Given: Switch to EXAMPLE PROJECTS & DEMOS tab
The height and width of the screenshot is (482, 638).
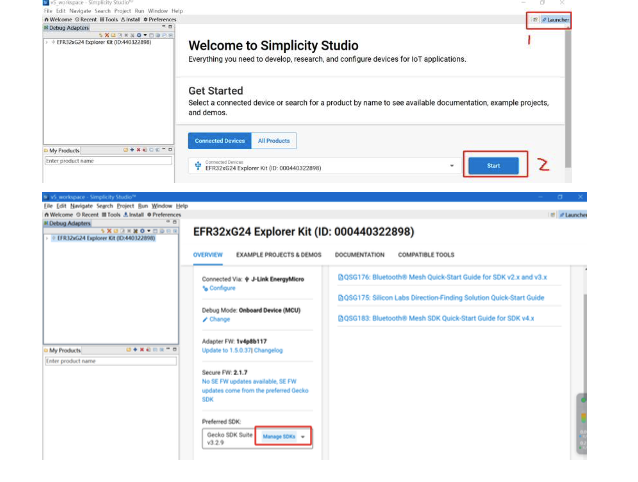Looking at the screenshot, I should click(x=279, y=255).
